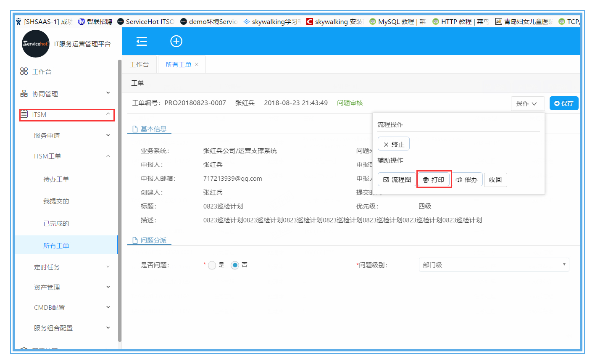Click the 催办 reminder button
This screenshot has width=595, height=364.
[x=466, y=179]
